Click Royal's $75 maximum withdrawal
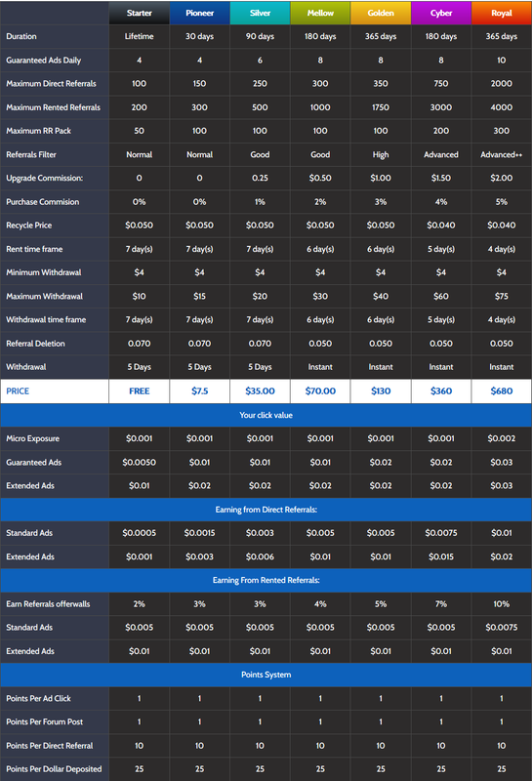The height and width of the screenshot is (781, 532). [x=502, y=297]
